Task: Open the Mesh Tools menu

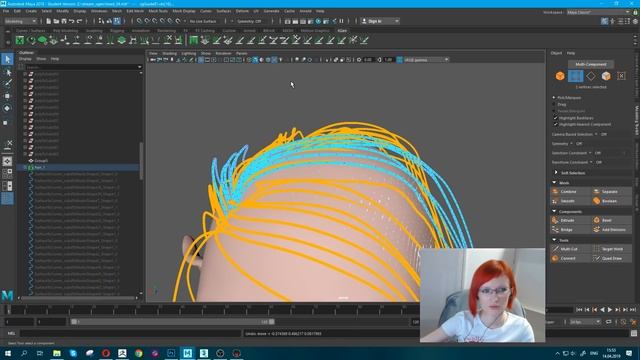Action: [x=158, y=11]
